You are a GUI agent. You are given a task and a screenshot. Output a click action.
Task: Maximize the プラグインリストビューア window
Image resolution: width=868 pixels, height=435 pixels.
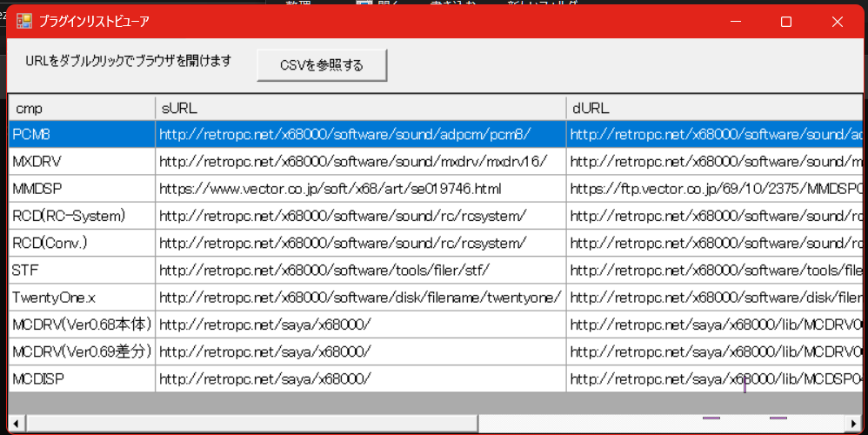click(786, 22)
